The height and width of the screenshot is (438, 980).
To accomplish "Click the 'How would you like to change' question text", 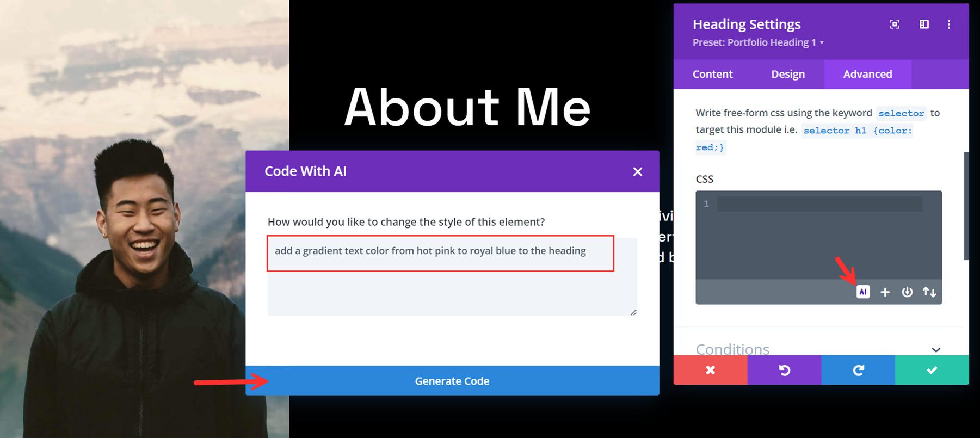I will tap(406, 222).
